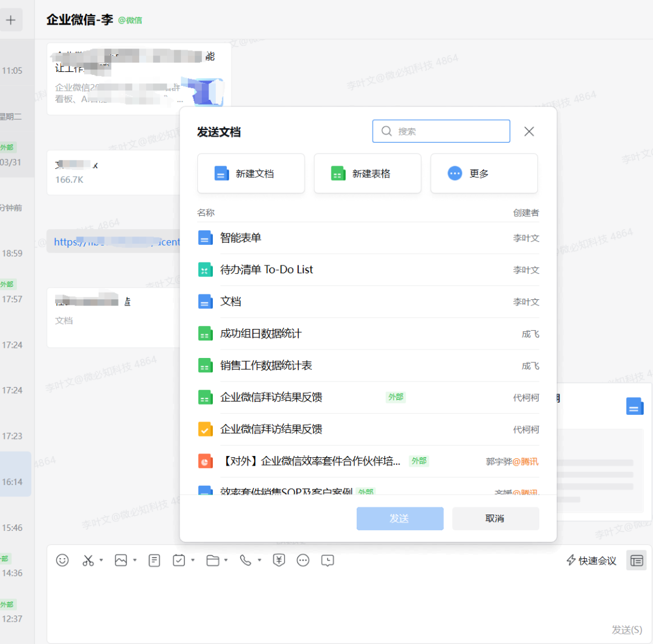Select 企业微信拜访结果反馈 with 外部 tag

(368, 397)
